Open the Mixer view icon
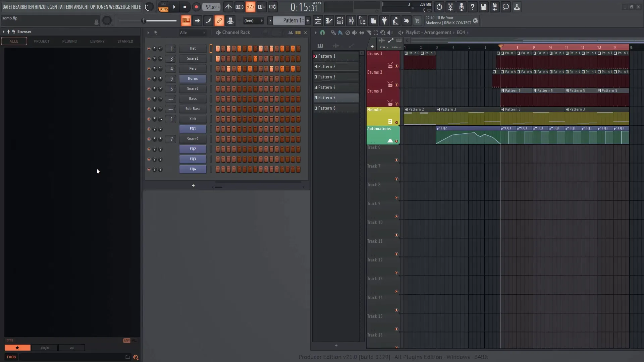 click(x=351, y=21)
